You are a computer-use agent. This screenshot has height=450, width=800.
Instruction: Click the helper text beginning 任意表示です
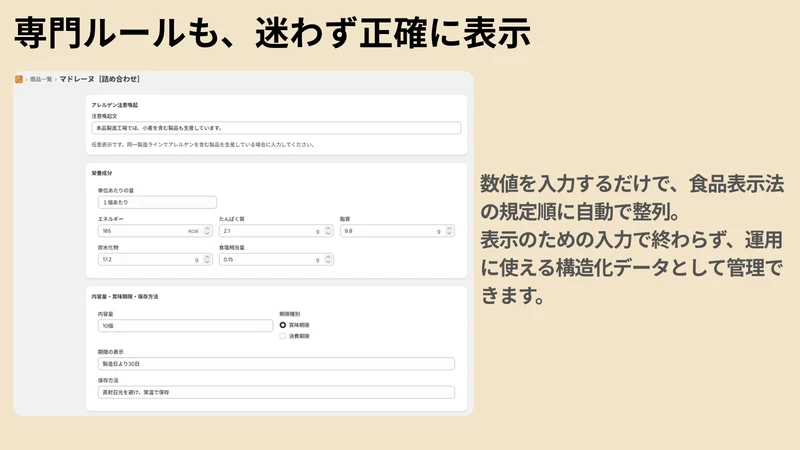[203, 145]
